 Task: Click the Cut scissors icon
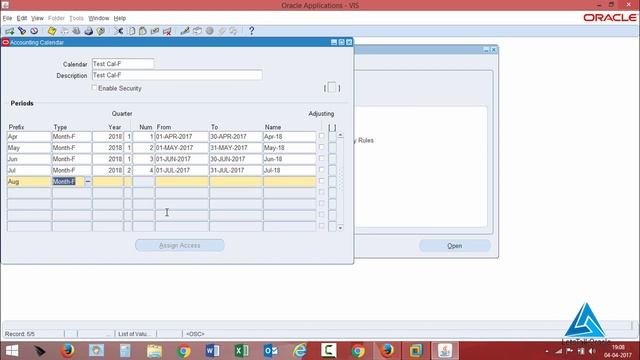[x=119, y=31]
